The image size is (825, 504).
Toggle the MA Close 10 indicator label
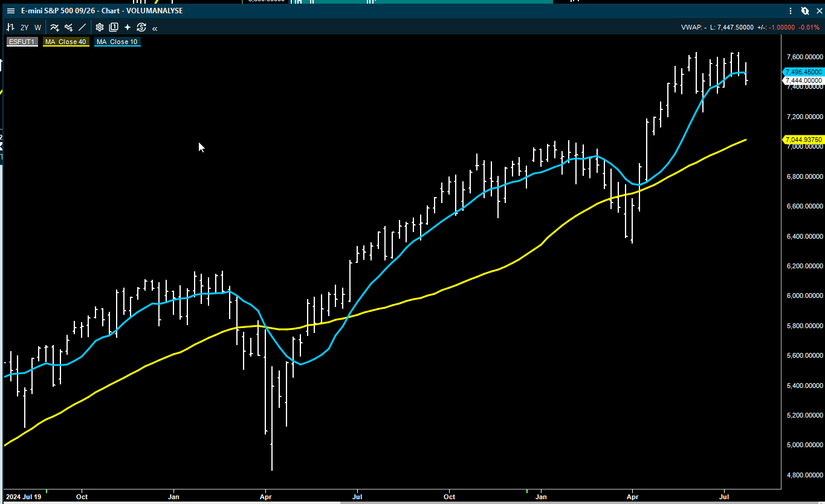point(117,42)
